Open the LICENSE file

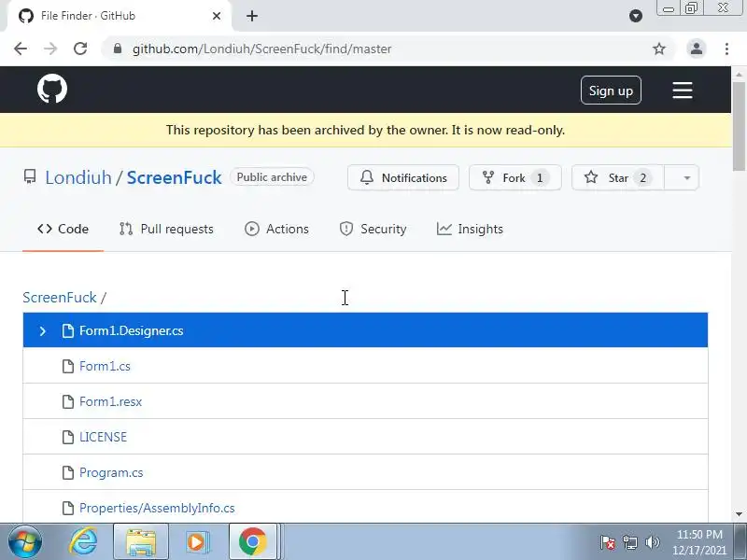(103, 437)
